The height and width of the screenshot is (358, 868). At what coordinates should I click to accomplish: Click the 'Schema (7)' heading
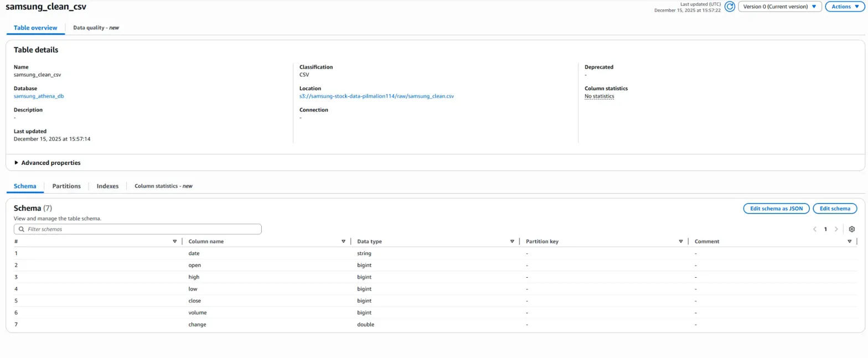[x=33, y=208]
